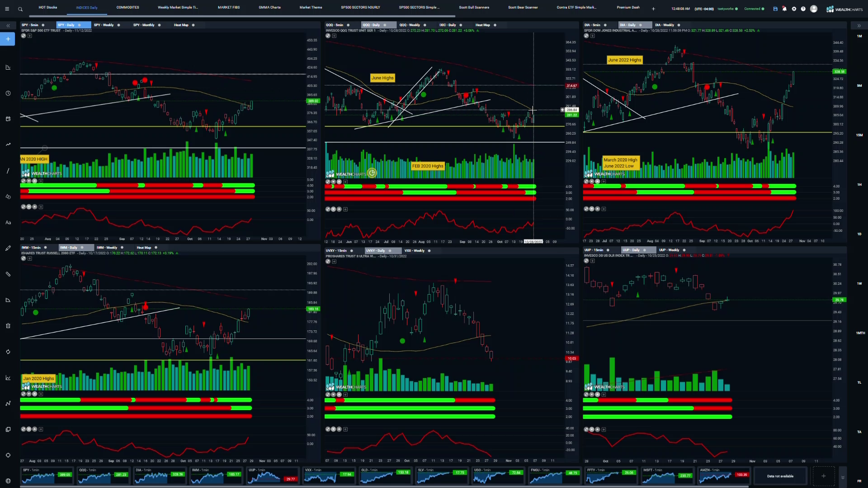Expand the plus box on QQQ chart header
Viewport: 868px width, 488px height.
pos(334,36)
